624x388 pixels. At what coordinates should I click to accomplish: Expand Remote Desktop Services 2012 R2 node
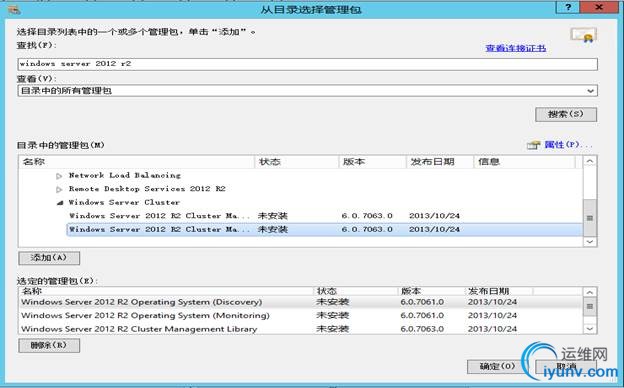click(x=59, y=189)
